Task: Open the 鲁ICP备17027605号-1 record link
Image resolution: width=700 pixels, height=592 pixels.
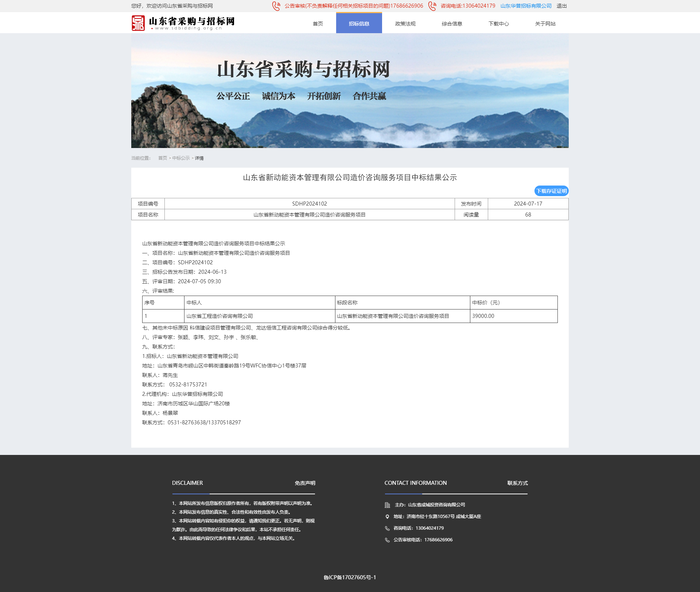Action: pyautogui.click(x=350, y=577)
